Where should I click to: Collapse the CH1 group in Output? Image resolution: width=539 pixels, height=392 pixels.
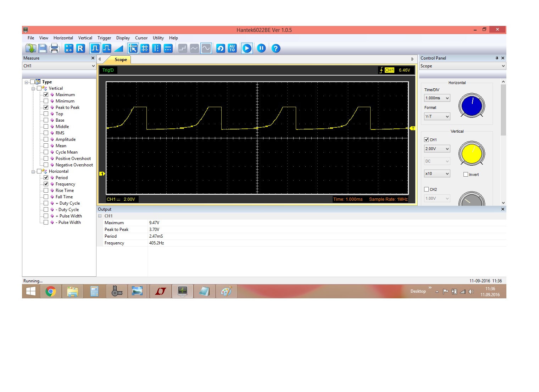click(100, 216)
